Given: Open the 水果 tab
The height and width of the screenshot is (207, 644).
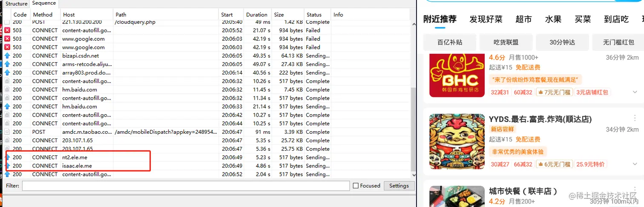Looking at the screenshot, I should click(x=553, y=19).
